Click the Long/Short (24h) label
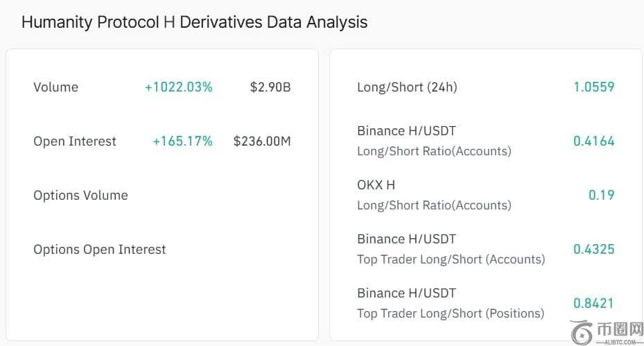The image size is (644, 346). 407,87
